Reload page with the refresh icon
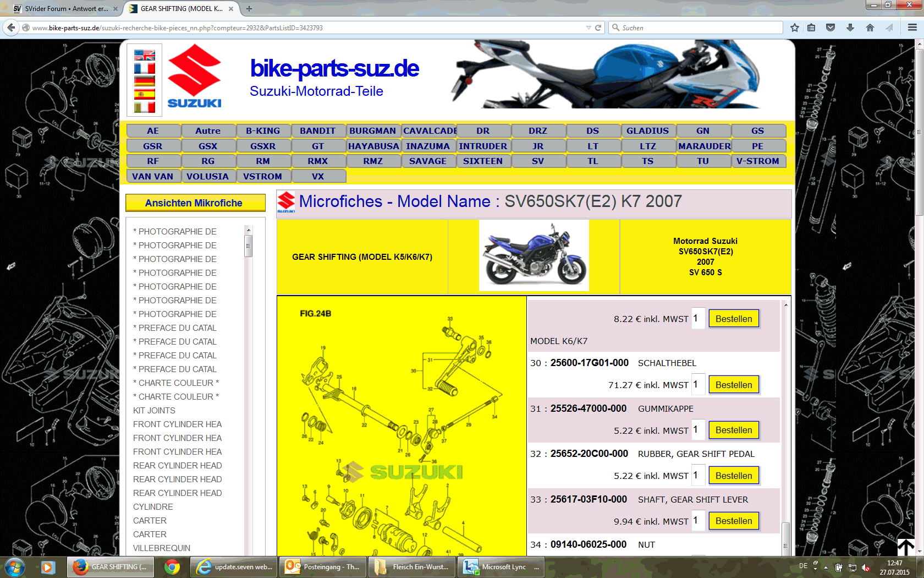The image size is (924, 578). [598, 28]
